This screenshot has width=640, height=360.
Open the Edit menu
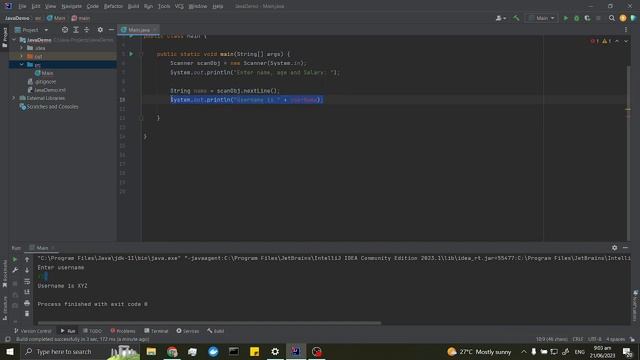click(36, 6)
